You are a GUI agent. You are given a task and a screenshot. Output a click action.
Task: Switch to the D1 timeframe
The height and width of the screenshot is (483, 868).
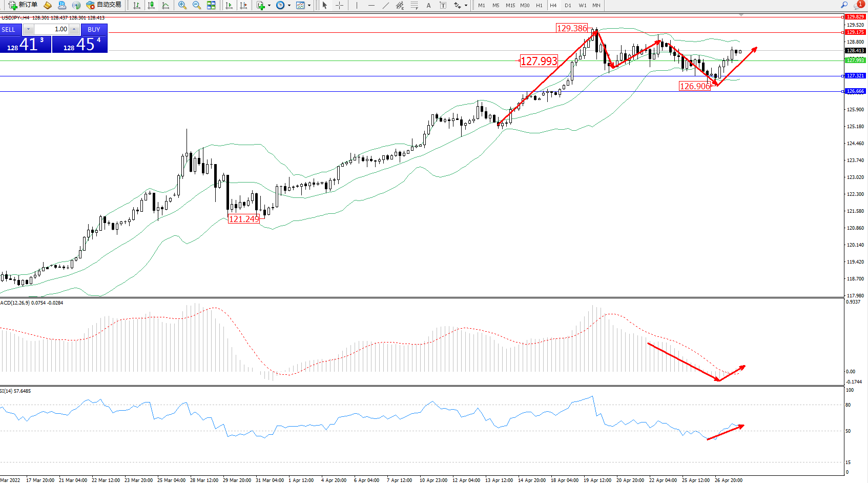tap(568, 5)
